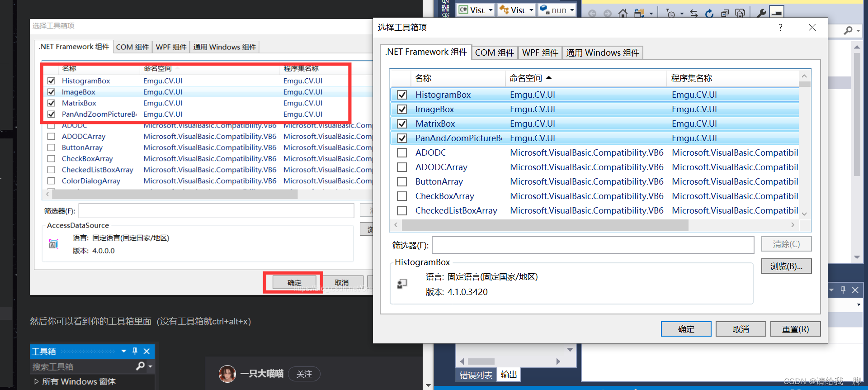Click the help question mark in dialog title
The height and width of the screenshot is (390, 868).
tap(780, 28)
